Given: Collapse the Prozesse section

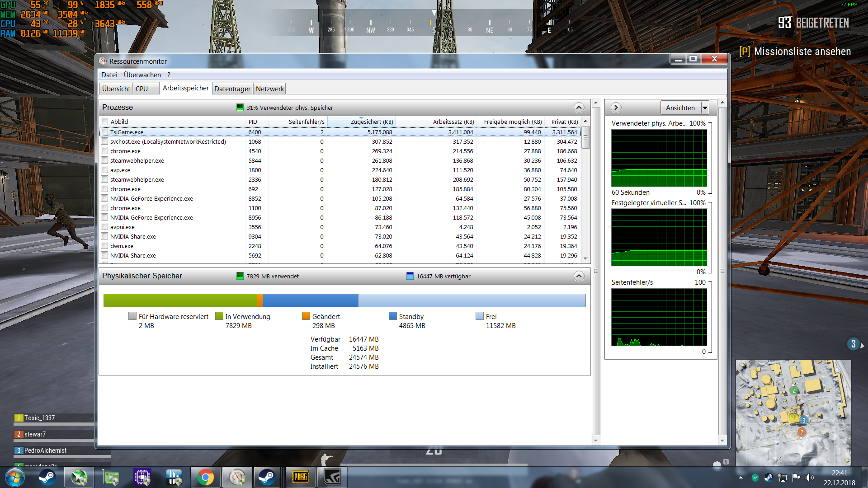Looking at the screenshot, I should click(579, 108).
